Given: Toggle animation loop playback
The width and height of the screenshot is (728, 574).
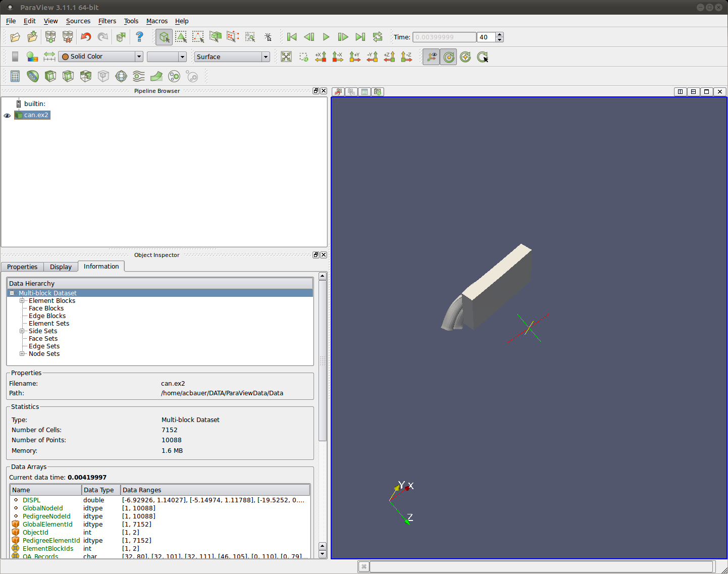Looking at the screenshot, I should tap(377, 37).
